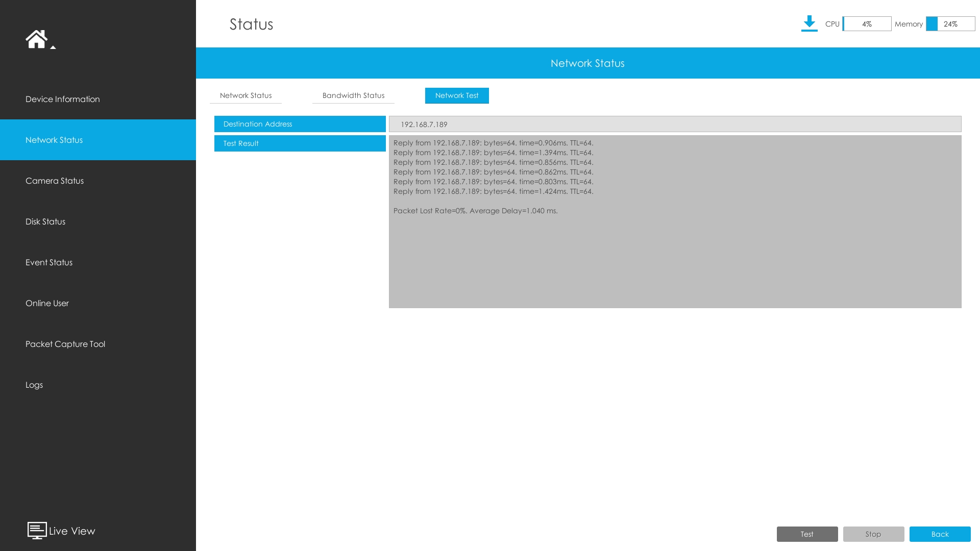Open Online User page
980x551 pixels.
(98, 303)
